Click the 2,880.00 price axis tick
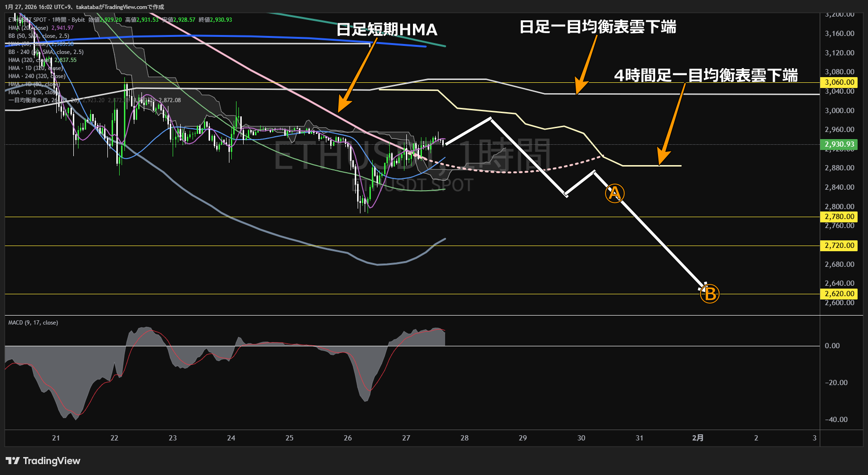 839,168
